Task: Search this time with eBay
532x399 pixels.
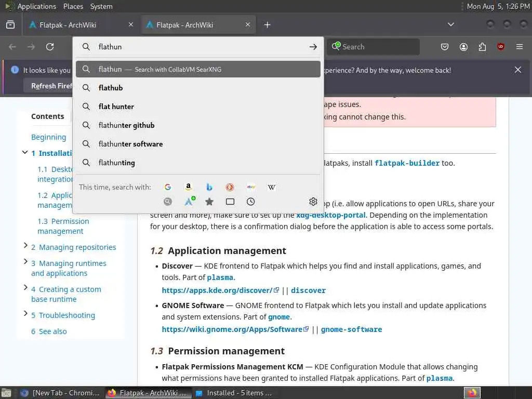Action: click(x=251, y=187)
